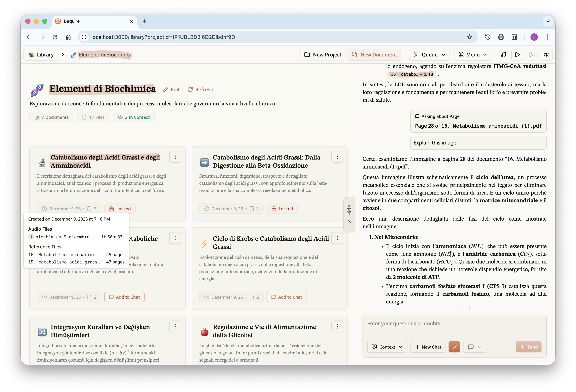Screen dimensions: 576x392
Task: Click the magic wand button in chat
Action: coord(454,347)
